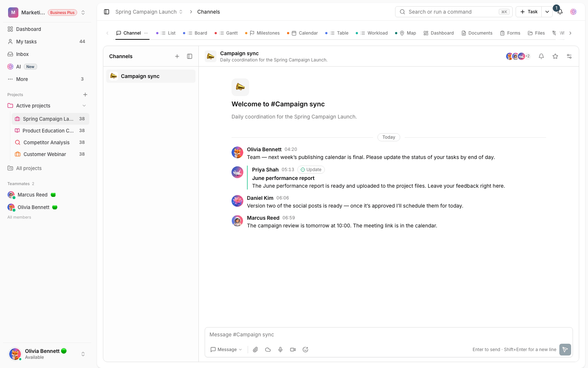Open the AI assistant icon at top right
This screenshot has height=368, width=588.
[x=573, y=12]
